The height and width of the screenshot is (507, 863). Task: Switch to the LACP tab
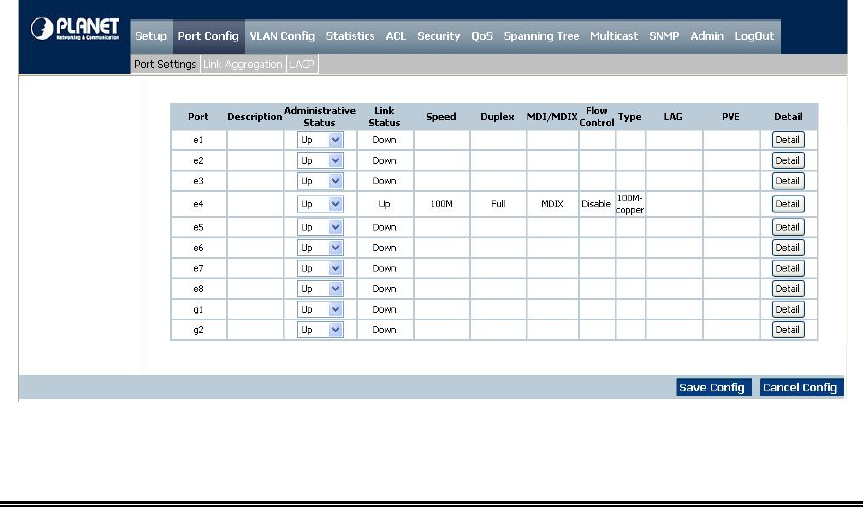tap(302, 64)
